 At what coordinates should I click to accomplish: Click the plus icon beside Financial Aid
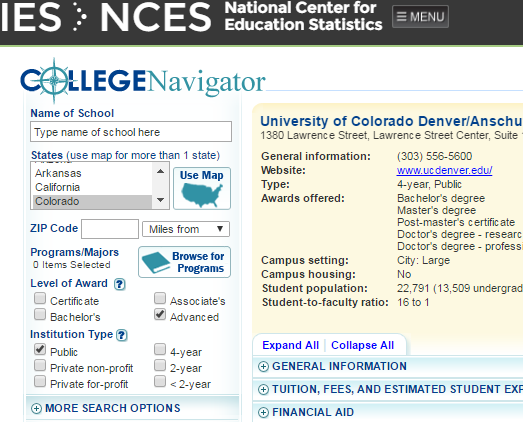click(263, 413)
